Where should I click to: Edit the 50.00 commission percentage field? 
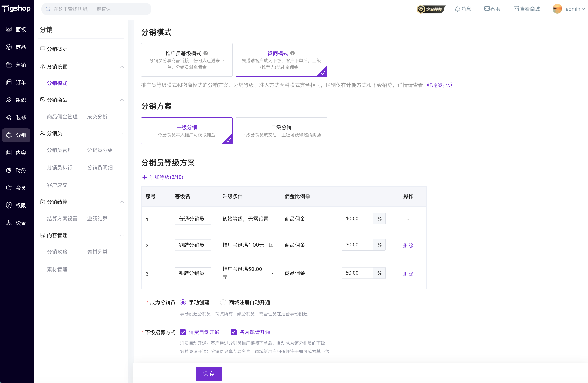click(x=357, y=273)
